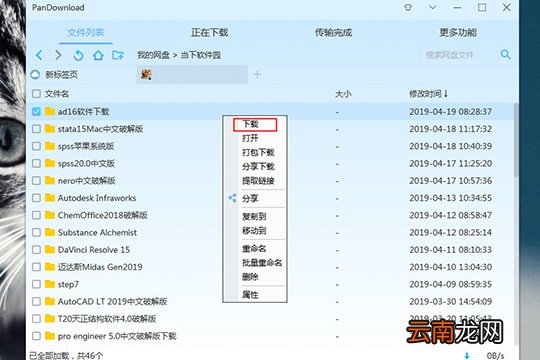Check the stata15Mac中文破解版 checkbox
The width and height of the screenshot is (540, 360).
[x=36, y=129]
